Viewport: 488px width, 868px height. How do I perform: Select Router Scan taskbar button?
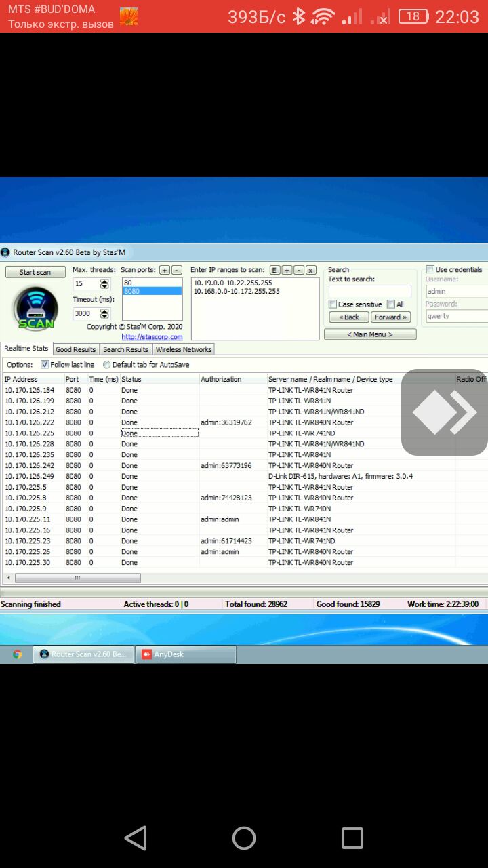83,654
